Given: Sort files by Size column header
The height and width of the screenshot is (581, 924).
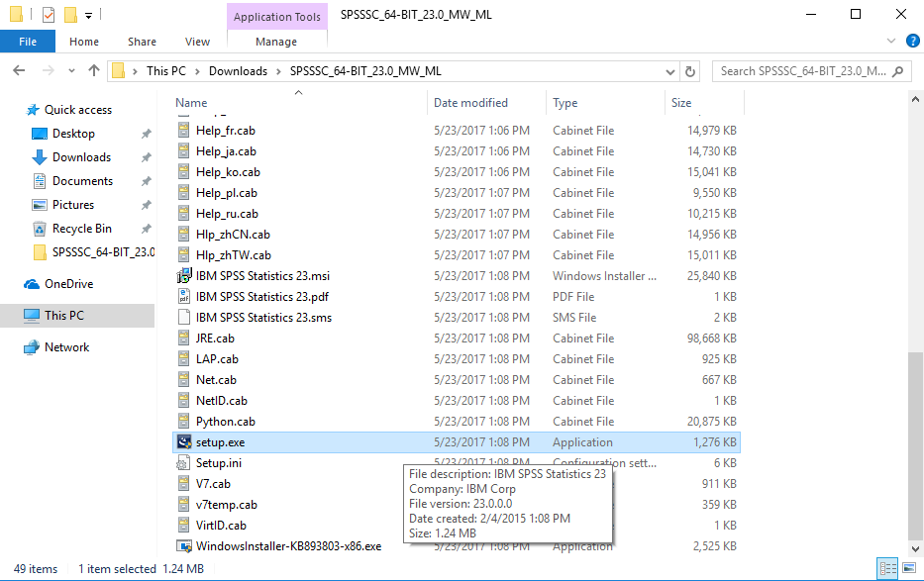Looking at the screenshot, I should coord(681,102).
